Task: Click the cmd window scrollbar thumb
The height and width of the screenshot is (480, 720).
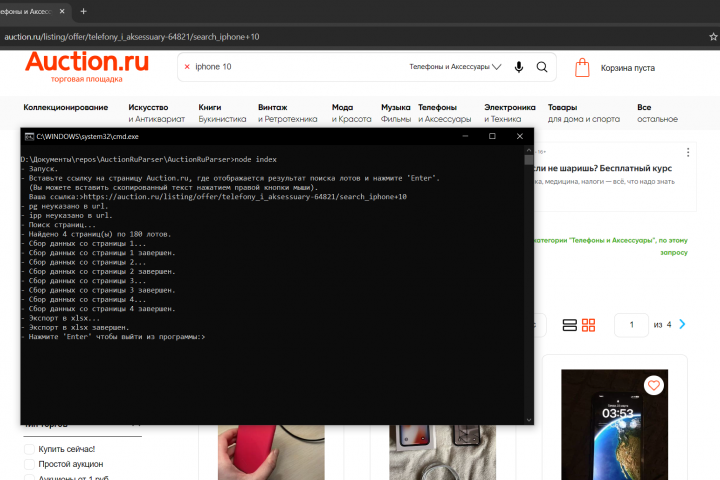Action: tap(529, 160)
